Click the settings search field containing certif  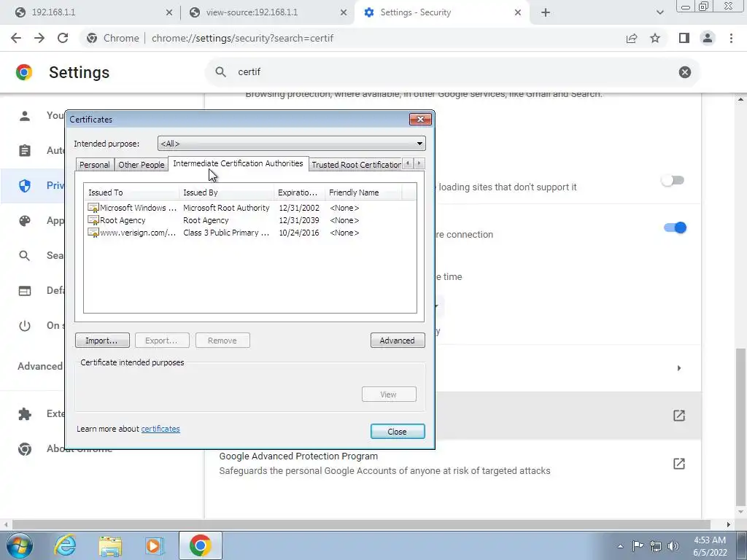[452, 72]
